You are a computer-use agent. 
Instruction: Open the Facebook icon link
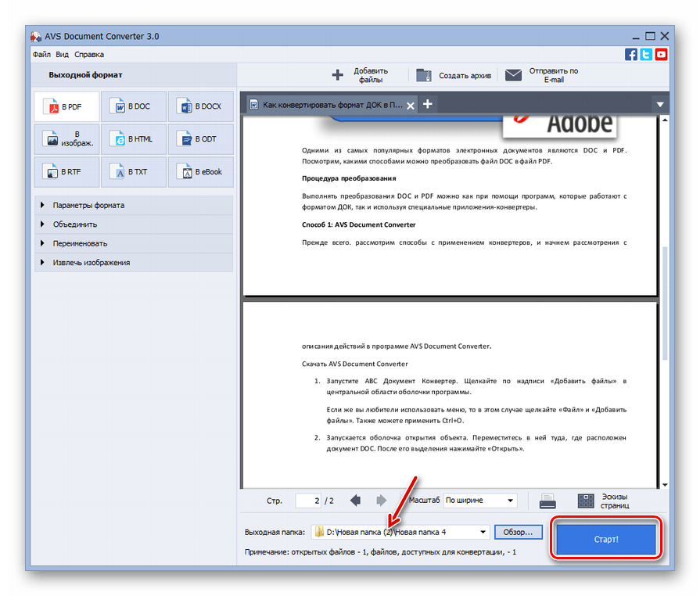[x=631, y=55]
